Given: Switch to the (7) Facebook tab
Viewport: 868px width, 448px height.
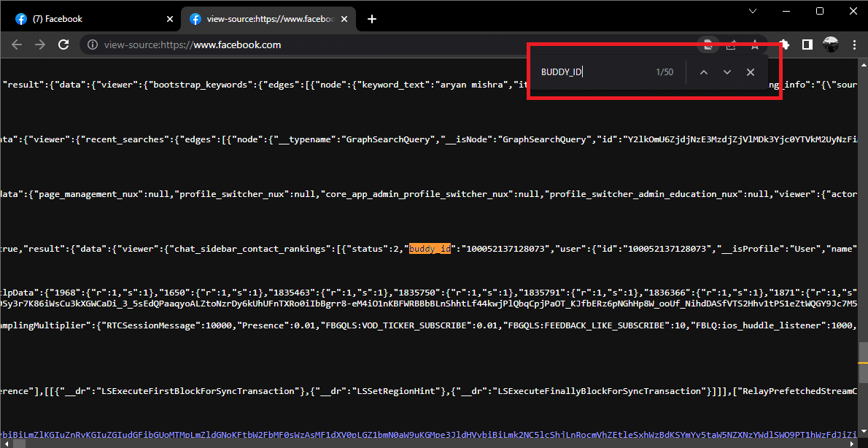Looking at the screenshot, I should click(93, 20).
